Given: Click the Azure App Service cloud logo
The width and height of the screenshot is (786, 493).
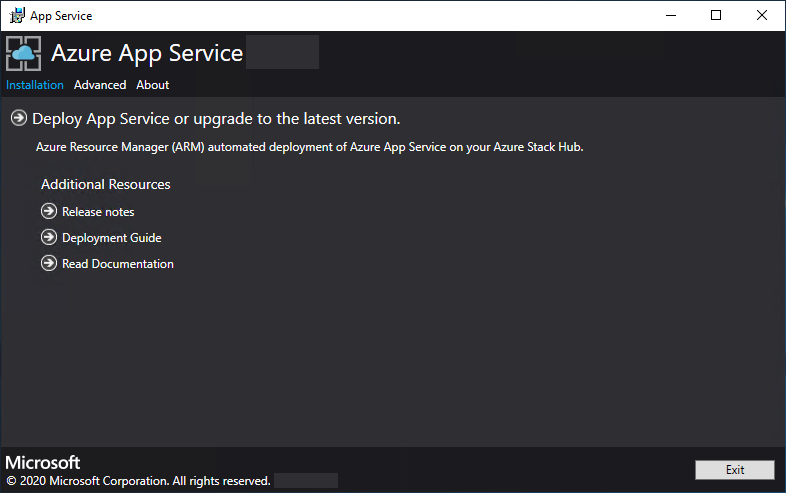Looking at the screenshot, I should 24,53.
